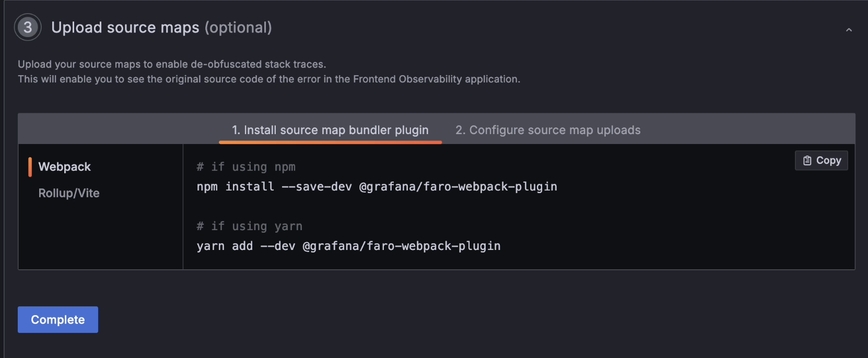This screenshot has width=868, height=358.
Task: Click the step 3 number circle icon
Action: pyautogui.click(x=28, y=27)
